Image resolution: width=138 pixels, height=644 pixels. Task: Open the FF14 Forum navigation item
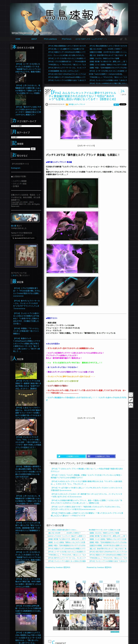67,39
